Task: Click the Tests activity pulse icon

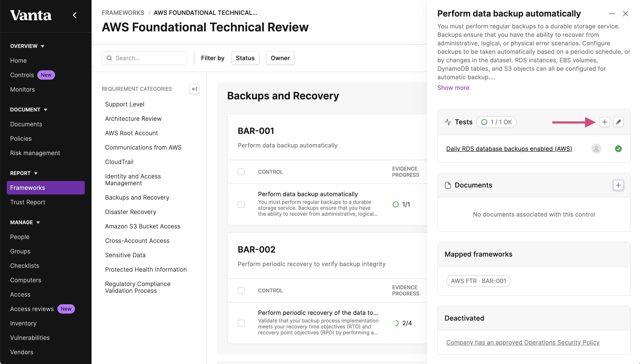Action: pyautogui.click(x=448, y=122)
